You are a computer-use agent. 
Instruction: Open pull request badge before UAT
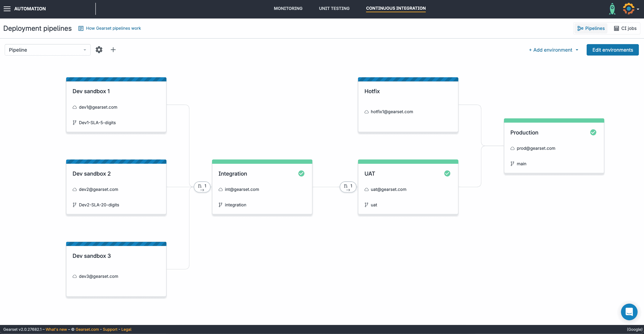348,187
